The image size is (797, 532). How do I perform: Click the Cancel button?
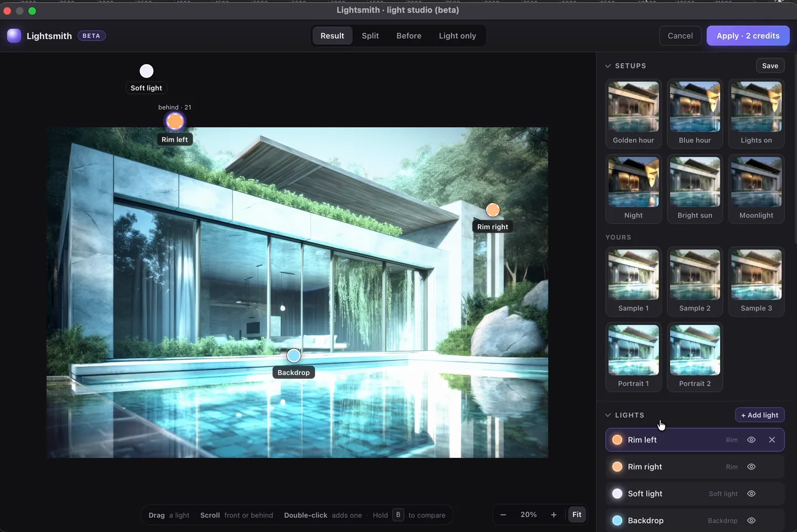click(680, 36)
